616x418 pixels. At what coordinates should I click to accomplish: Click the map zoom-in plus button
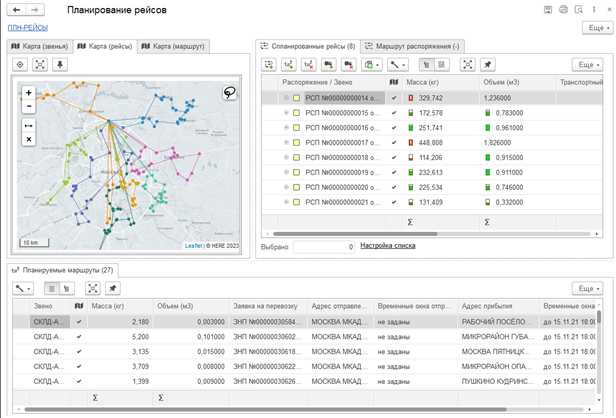29,91
